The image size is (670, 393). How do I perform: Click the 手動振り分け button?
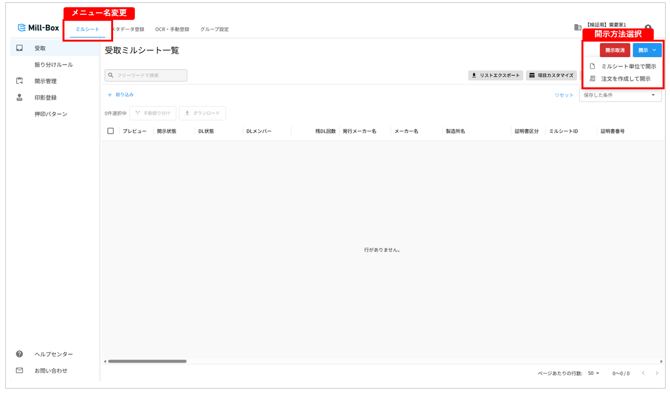pos(153,113)
